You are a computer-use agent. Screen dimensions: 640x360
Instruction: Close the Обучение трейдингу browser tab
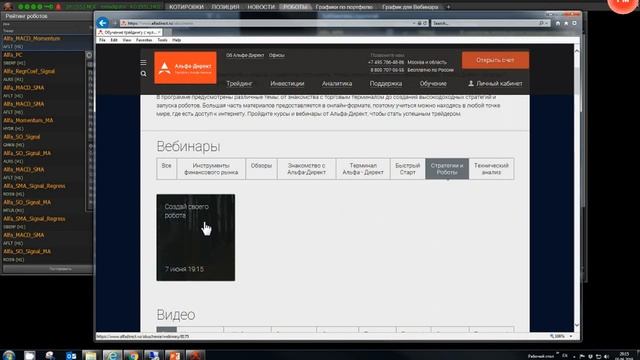tap(159, 32)
